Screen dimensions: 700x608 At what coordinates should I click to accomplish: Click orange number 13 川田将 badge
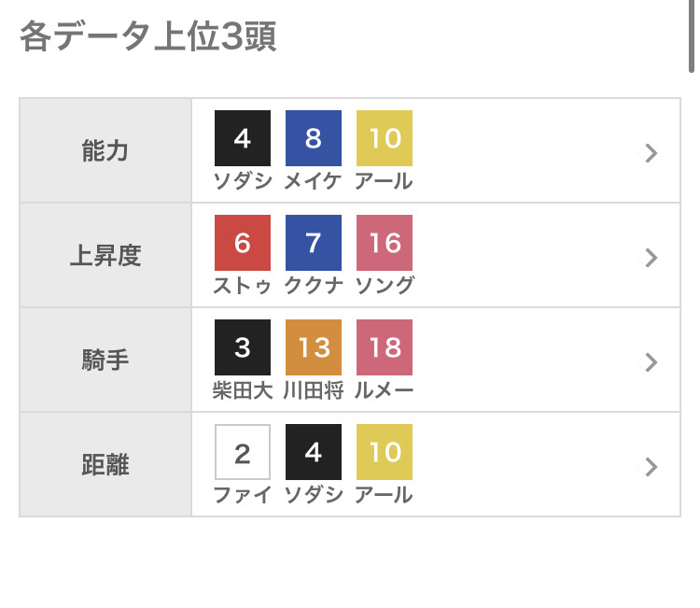[314, 347]
